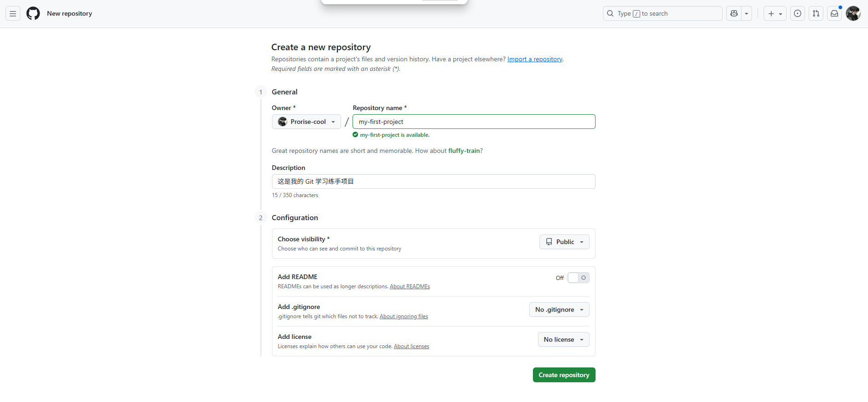Toggle the Add README switch on
The width and height of the screenshot is (868, 402).
point(578,278)
